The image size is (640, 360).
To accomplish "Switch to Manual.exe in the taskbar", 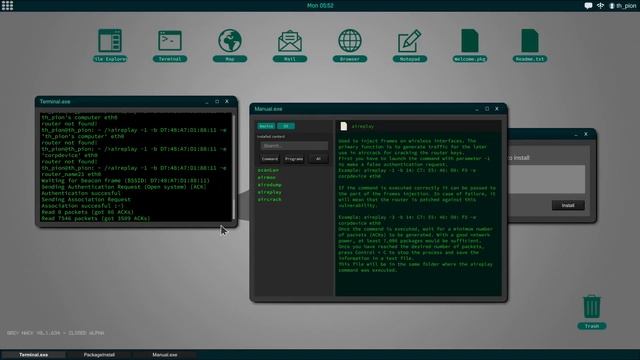I will (x=165, y=355).
